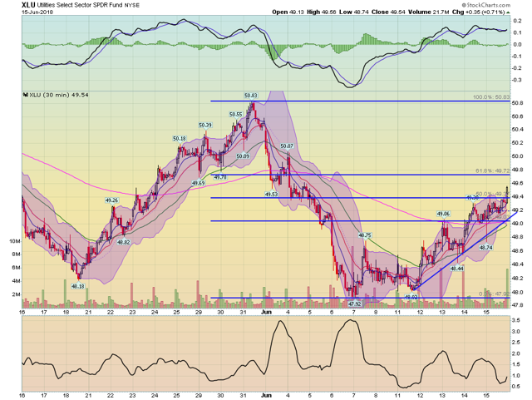Click the 48.44 price annotation
This screenshot has height=400, width=532.
click(457, 269)
